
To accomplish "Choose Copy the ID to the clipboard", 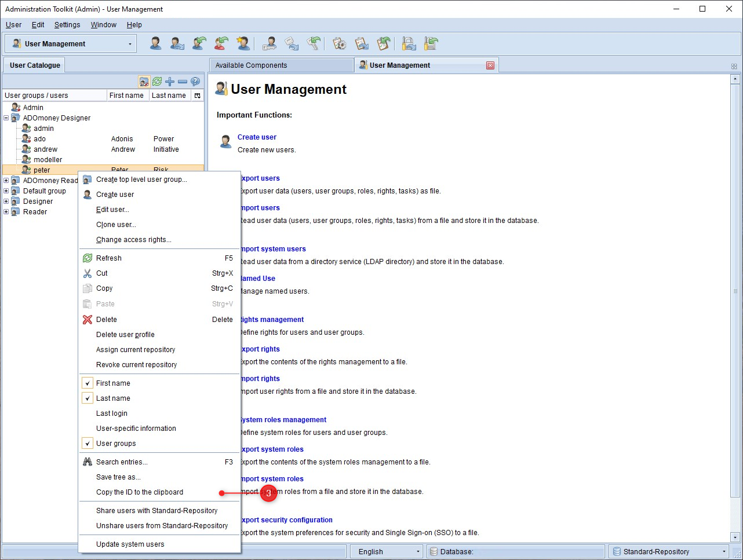I will pyautogui.click(x=159, y=492).
